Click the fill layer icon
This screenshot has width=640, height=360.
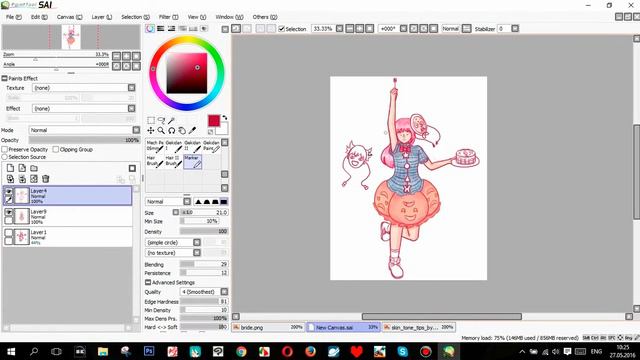point(34,179)
